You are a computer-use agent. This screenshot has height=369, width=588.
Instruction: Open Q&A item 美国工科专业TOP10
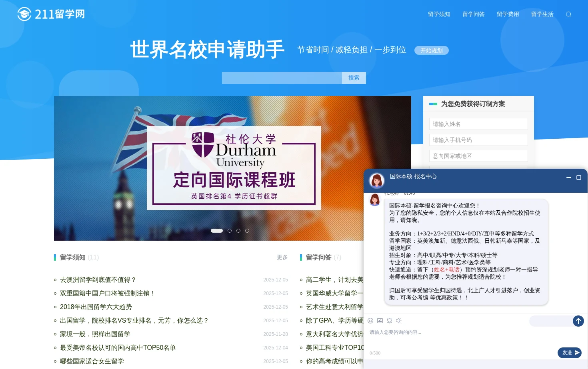334,348
